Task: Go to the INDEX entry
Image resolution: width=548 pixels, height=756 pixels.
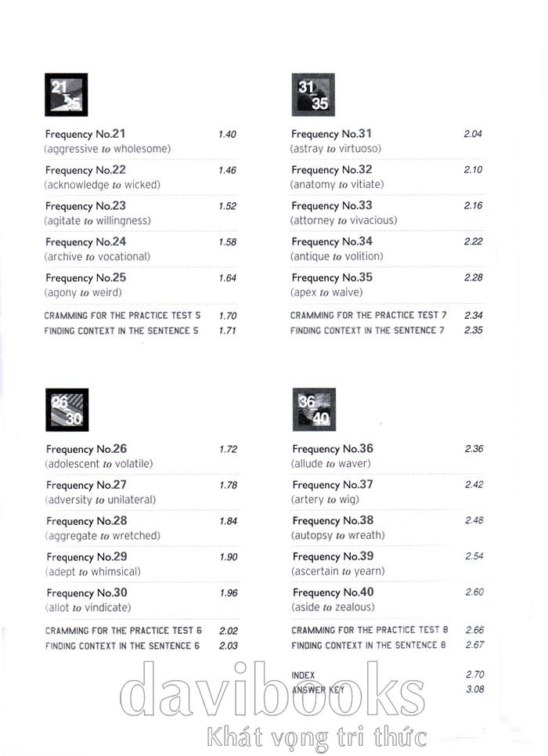Action: pos(303,675)
